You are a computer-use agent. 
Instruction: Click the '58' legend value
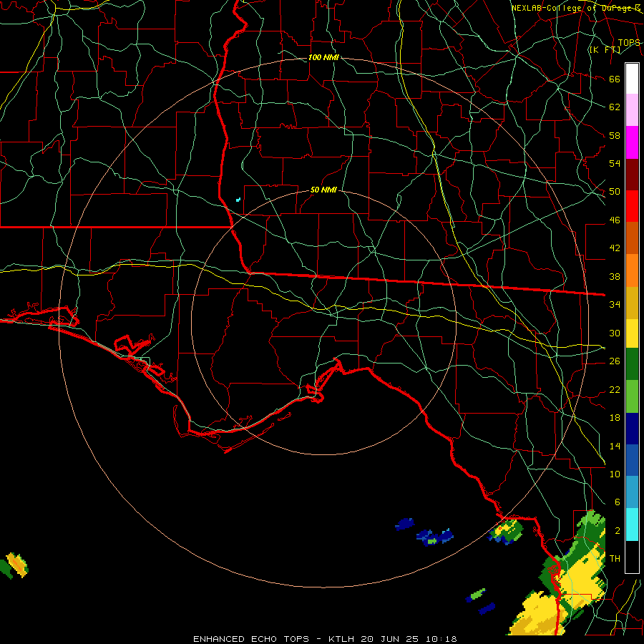(x=615, y=135)
